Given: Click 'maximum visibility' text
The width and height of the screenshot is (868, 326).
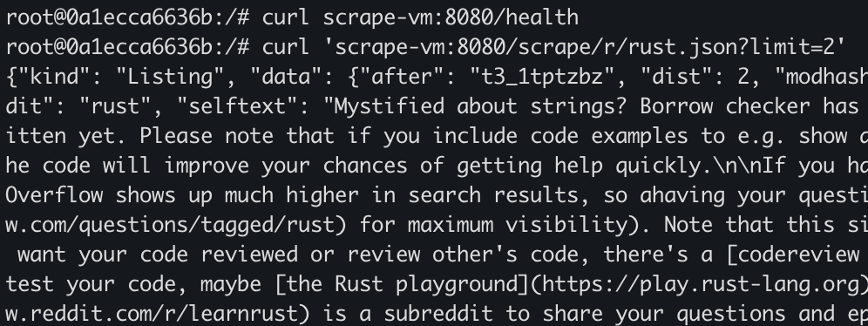Looking at the screenshot, I should click(518, 225).
